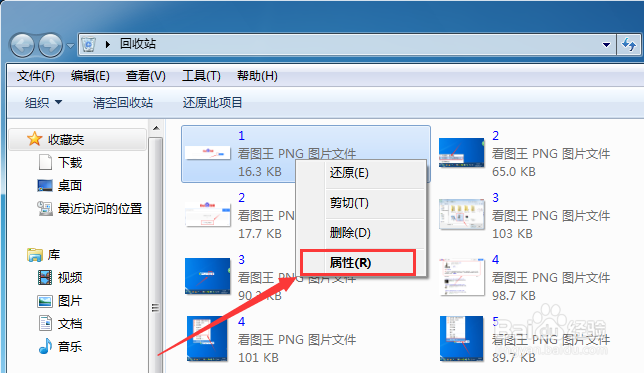Viewport: 644px width, 373px height.
Task: Click the "103 KB" size text
Action: pos(513,234)
